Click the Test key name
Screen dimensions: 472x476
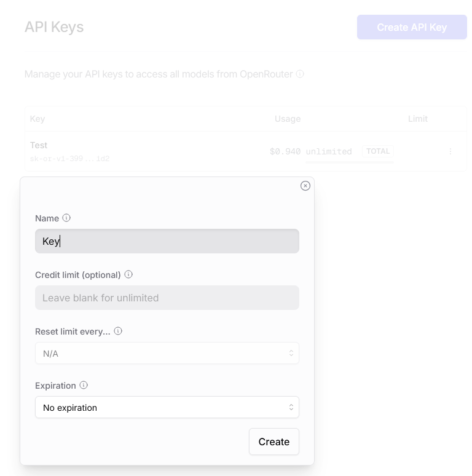point(39,145)
